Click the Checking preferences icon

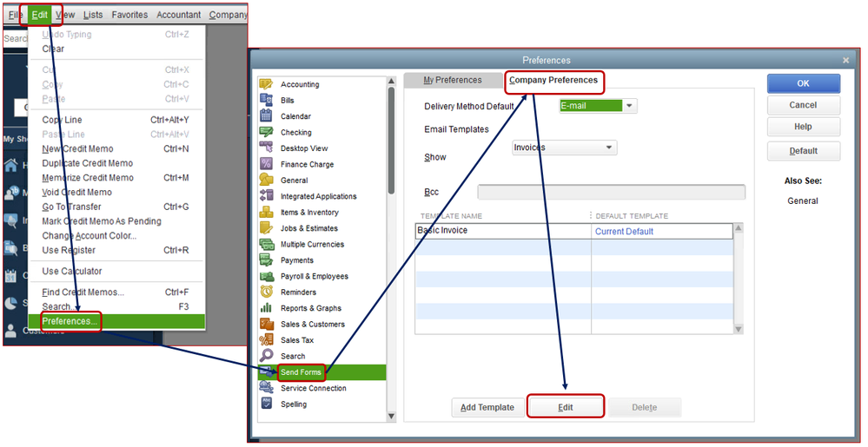pos(266,132)
